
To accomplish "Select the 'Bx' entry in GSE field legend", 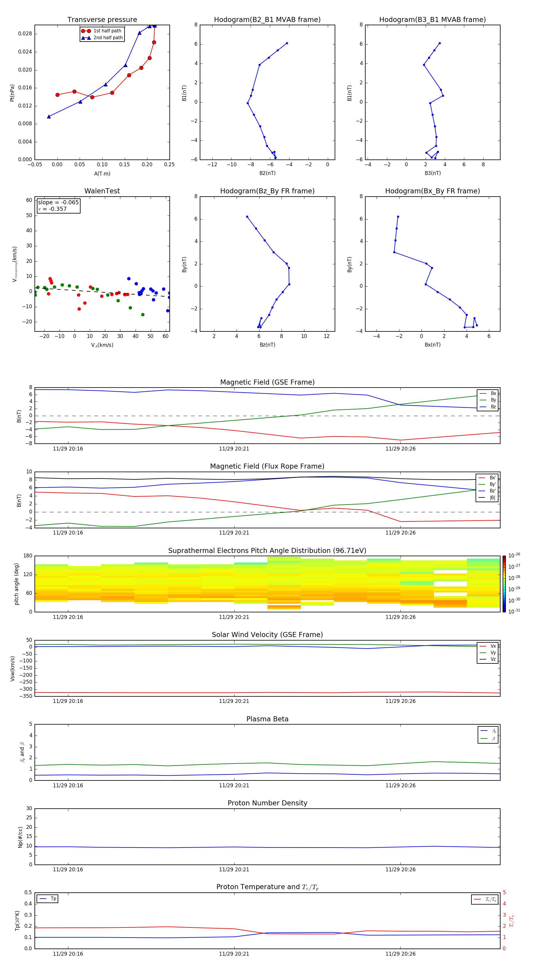I will [488, 393].
